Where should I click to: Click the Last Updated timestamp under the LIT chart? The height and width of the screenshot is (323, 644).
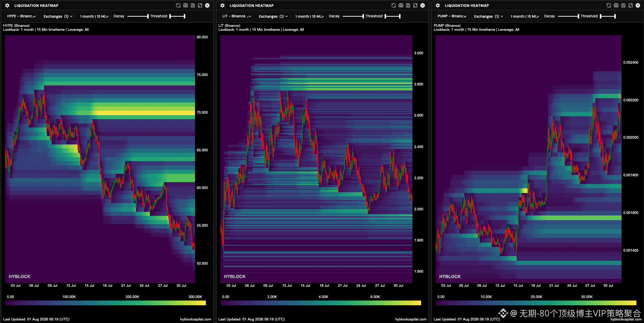coord(251,319)
